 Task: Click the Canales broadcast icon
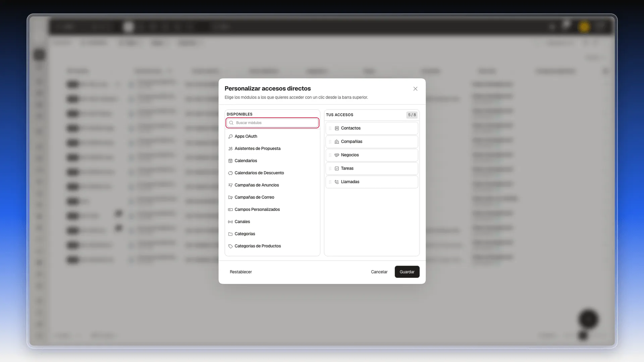point(230,222)
